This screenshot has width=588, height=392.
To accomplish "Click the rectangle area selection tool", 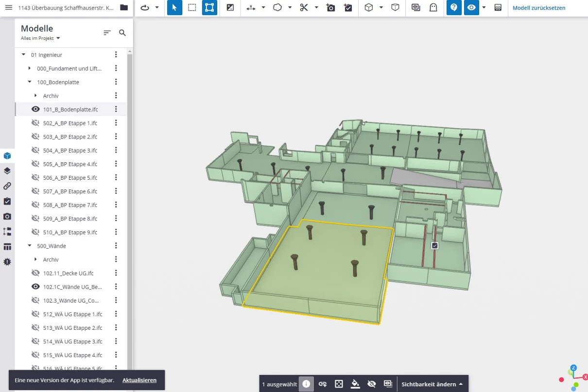I will pos(192,8).
